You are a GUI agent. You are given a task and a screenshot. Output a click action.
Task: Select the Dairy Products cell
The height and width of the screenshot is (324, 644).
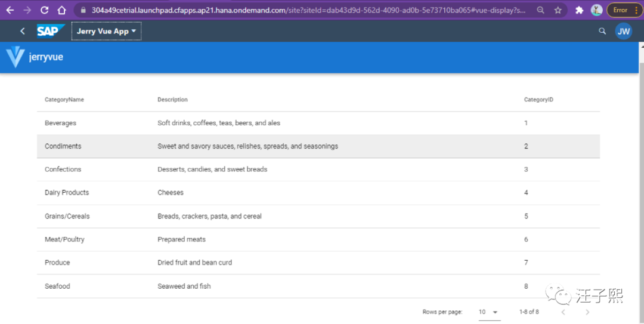point(67,192)
